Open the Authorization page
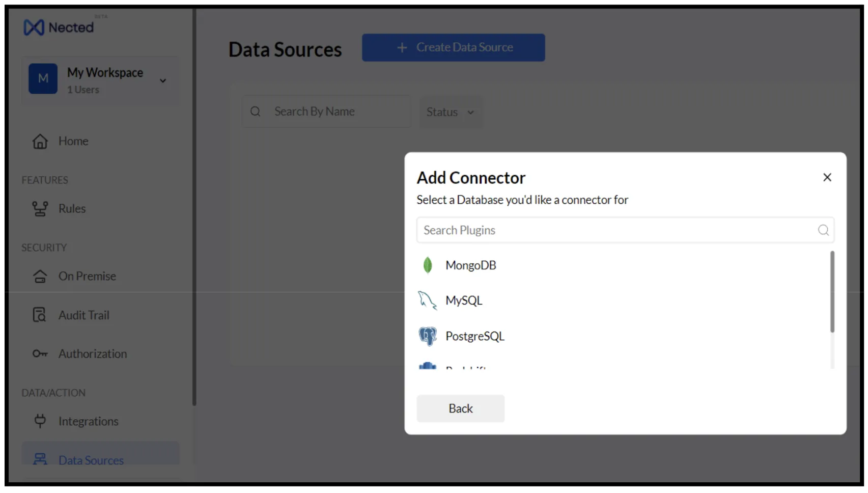This screenshot has height=493, width=868. (93, 353)
